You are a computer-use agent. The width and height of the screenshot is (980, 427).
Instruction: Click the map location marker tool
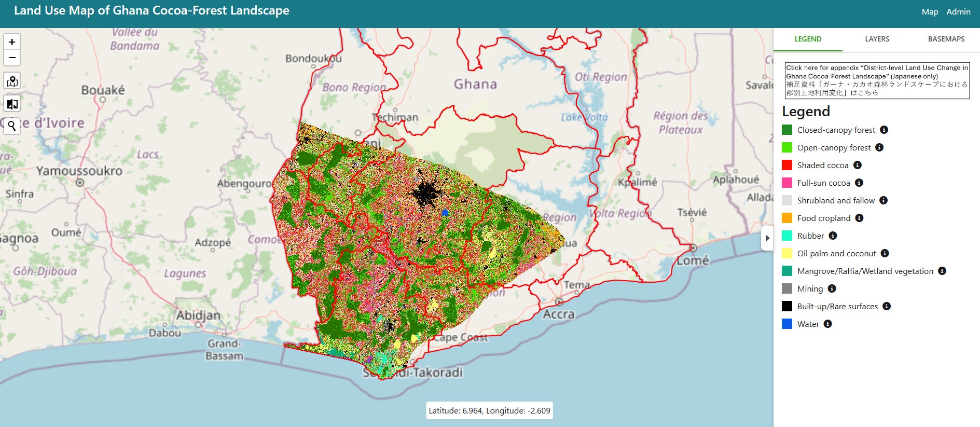[x=12, y=81]
